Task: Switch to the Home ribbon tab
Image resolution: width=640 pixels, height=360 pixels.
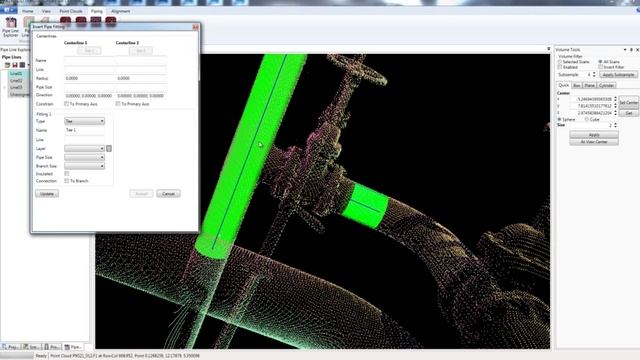Action: [28, 11]
